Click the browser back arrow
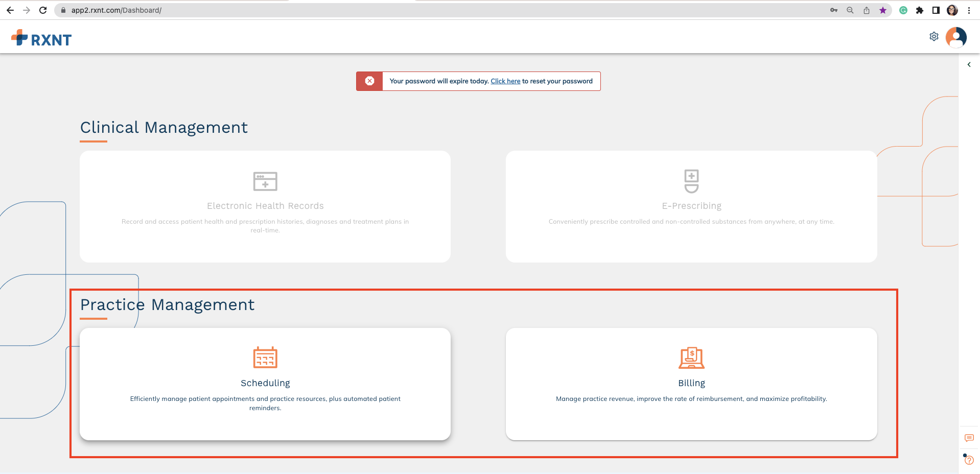 pyautogui.click(x=10, y=10)
